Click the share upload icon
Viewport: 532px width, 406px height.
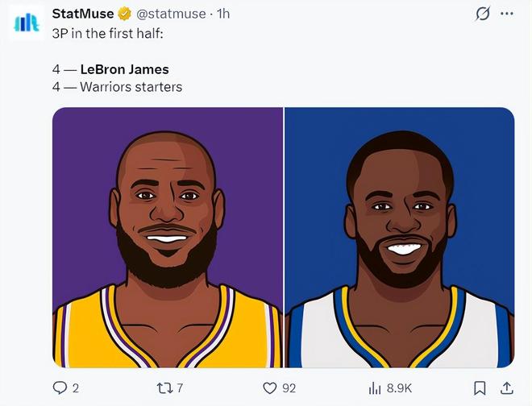coord(507,388)
